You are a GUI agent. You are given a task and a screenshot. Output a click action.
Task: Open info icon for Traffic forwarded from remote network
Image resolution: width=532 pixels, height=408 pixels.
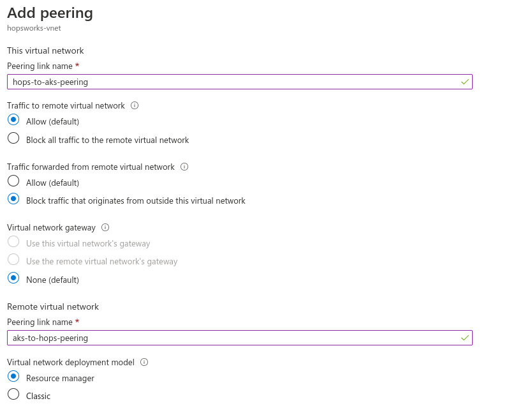184,167
